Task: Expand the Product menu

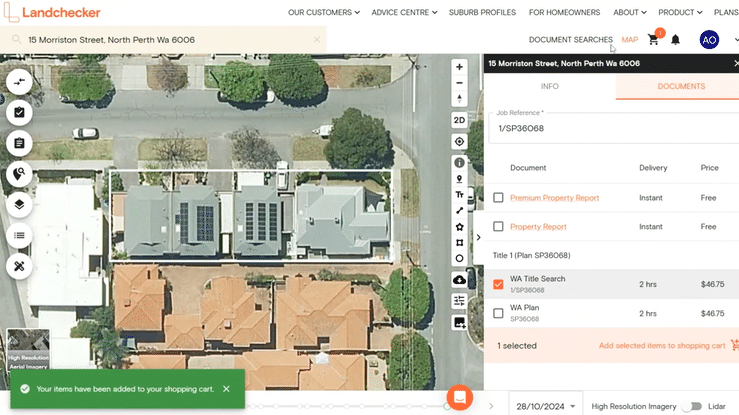Action: coord(680,12)
